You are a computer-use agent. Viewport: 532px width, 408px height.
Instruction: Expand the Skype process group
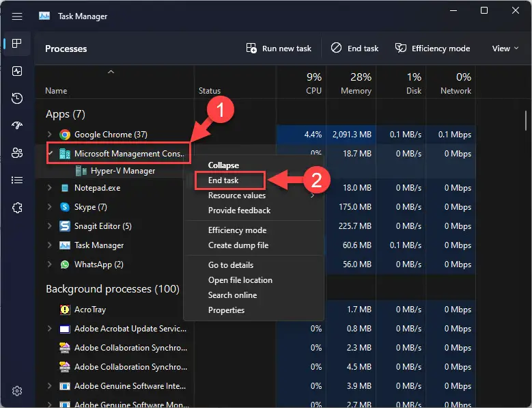pos(49,207)
